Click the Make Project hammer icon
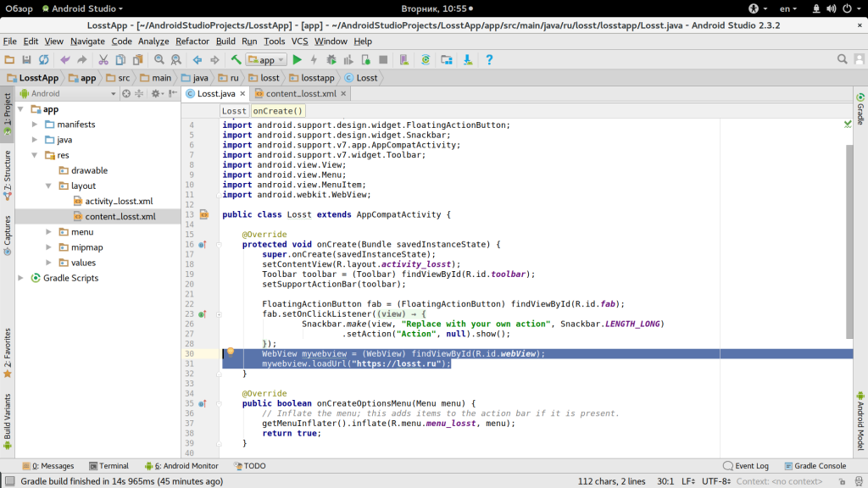The width and height of the screenshot is (868, 488). click(x=236, y=60)
